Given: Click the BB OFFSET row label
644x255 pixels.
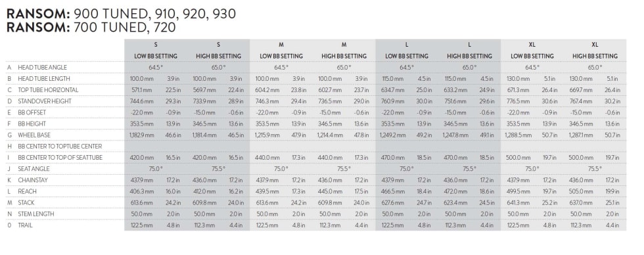Looking at the screenshot, I should click(x=32, y=112).
